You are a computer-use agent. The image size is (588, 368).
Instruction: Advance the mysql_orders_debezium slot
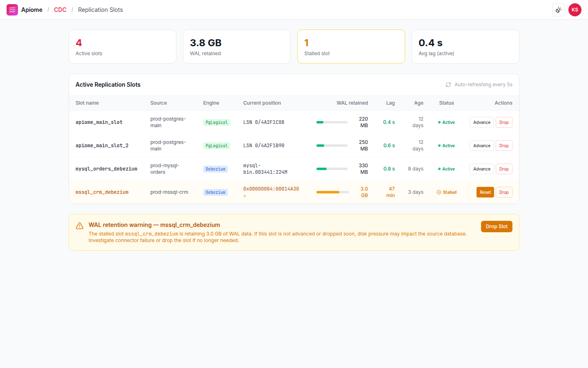(x=482, y=169)
